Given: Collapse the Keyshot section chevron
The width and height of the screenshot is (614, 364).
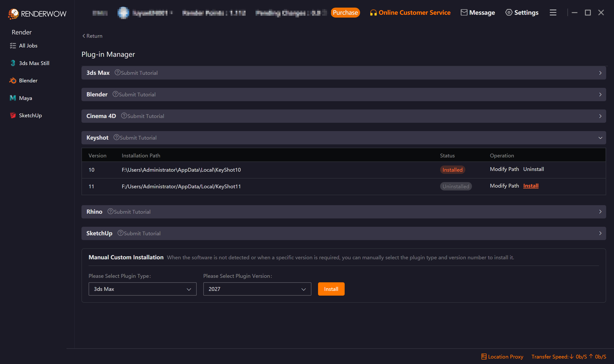Looking at the screenshot, I should pos(600,138).
